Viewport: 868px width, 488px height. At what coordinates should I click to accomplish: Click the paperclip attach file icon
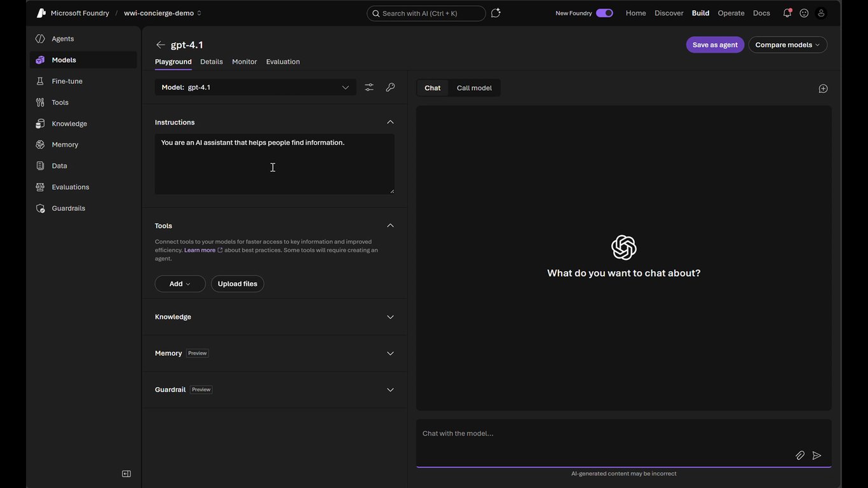coord(800,455)
